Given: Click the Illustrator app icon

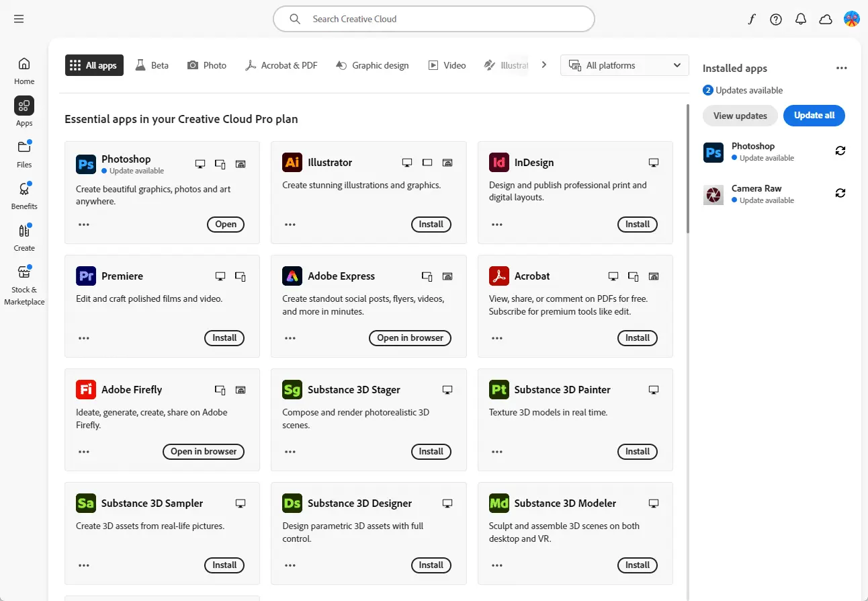Looking at the screenshot, I should pyautogui.click(x=292, y=162).
